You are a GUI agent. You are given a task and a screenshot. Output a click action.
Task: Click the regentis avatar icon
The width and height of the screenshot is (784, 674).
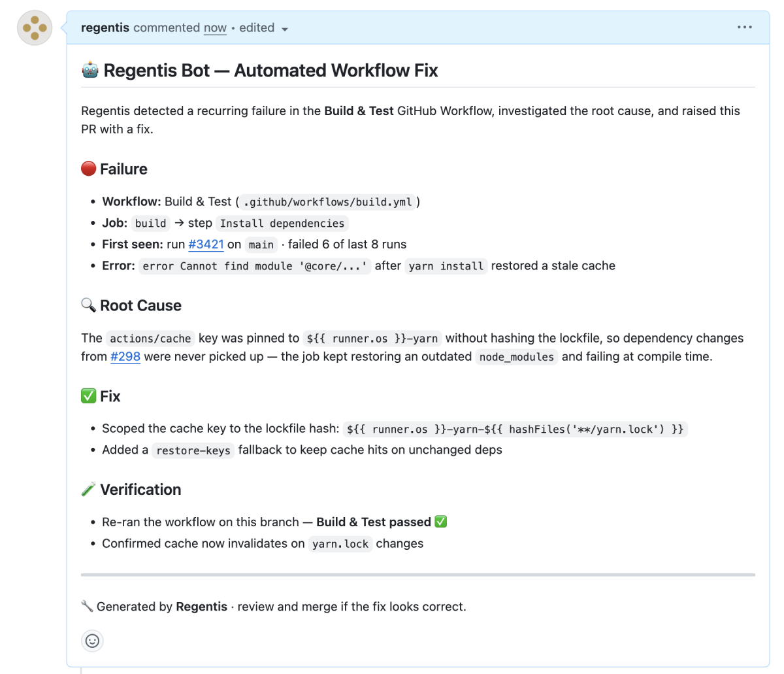35,27
